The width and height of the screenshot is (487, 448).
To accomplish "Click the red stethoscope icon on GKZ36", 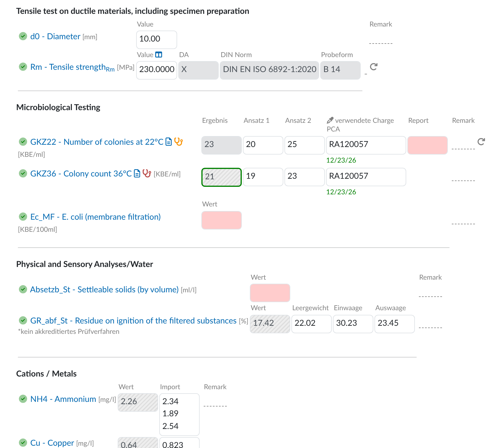I will 147,173.
